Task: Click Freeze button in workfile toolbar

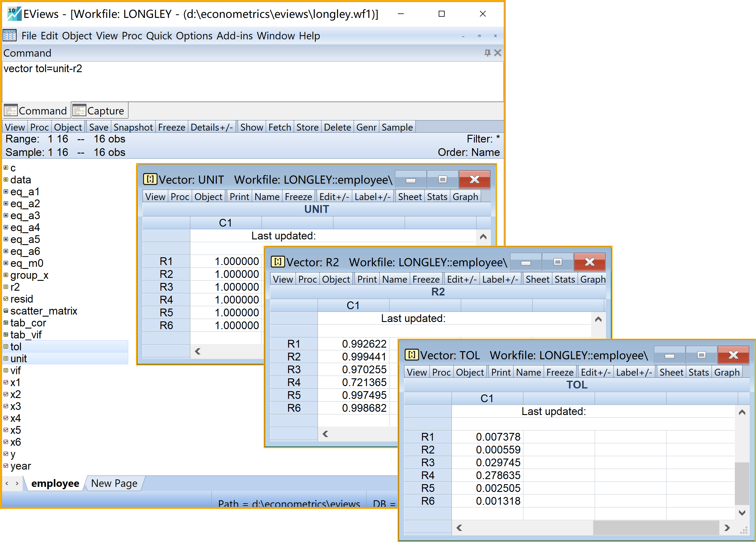Action: (172, 127)
